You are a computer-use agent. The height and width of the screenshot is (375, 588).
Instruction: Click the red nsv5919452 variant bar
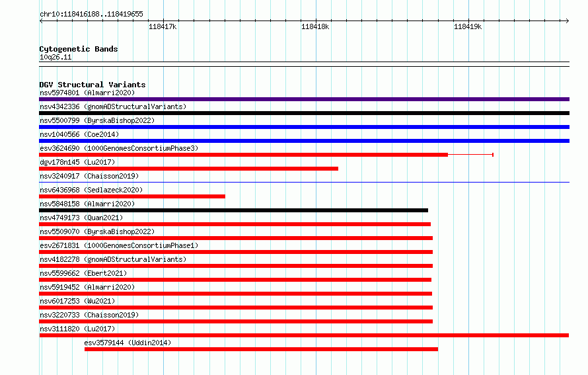[x=235, y=294]
